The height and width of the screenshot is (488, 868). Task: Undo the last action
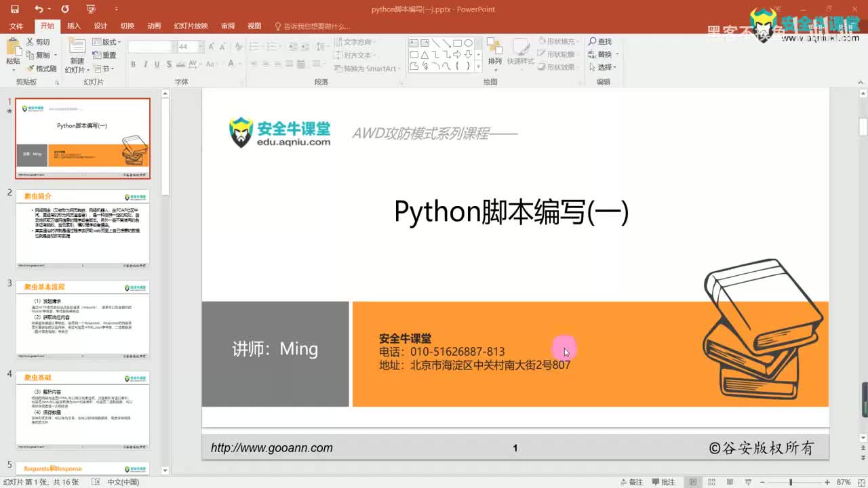[x=39, y=9]
